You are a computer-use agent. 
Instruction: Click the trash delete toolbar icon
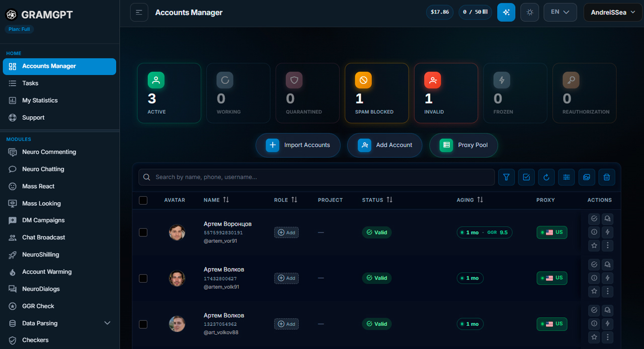607,177
